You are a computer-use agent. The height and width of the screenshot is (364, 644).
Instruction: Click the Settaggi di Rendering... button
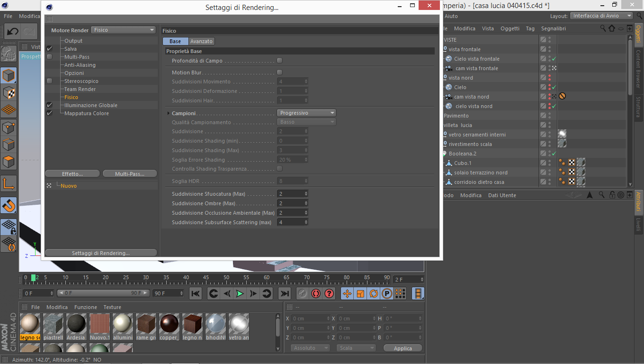point(101,253)
